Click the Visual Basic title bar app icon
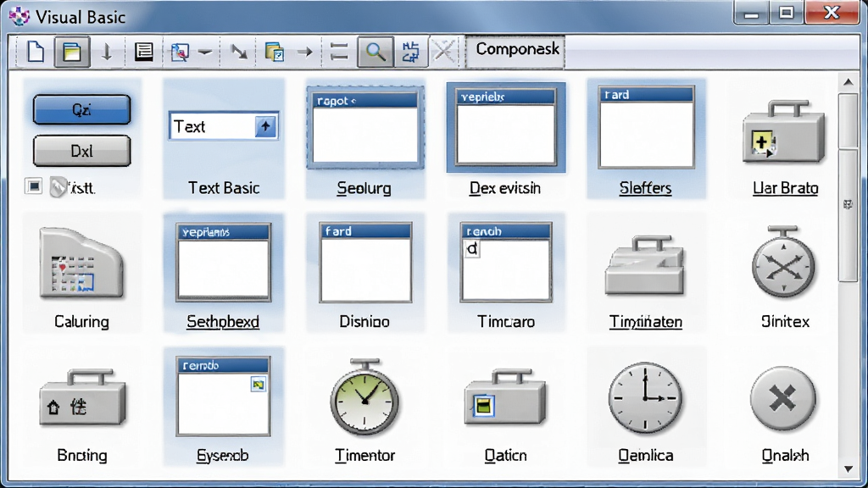 pos(20,17)
